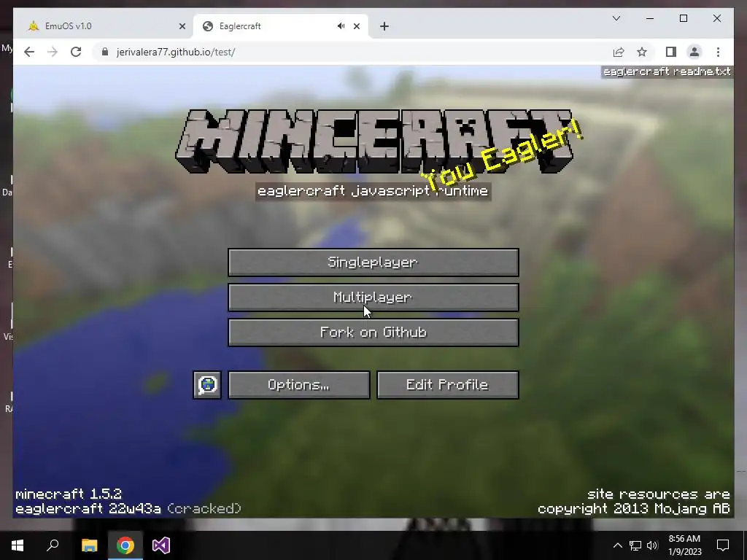Open Windows taskbar search
Image resolution: width=747 pixels, height=560 pixels.
pyautogui.click(x=53, y=545)
